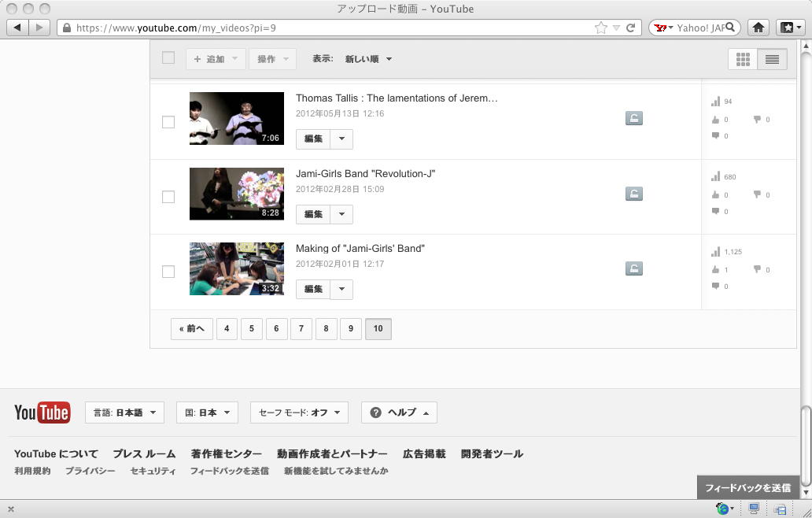Image resolution: width=812 pixels, height=518 pixels.
Task: Click 編集 button for Making of Jami-Girls' Band
Action: tap(313, 289)
